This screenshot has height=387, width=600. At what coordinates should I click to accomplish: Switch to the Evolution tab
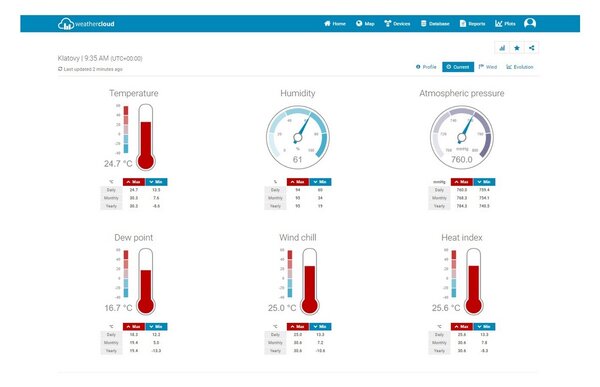(520, 67)
